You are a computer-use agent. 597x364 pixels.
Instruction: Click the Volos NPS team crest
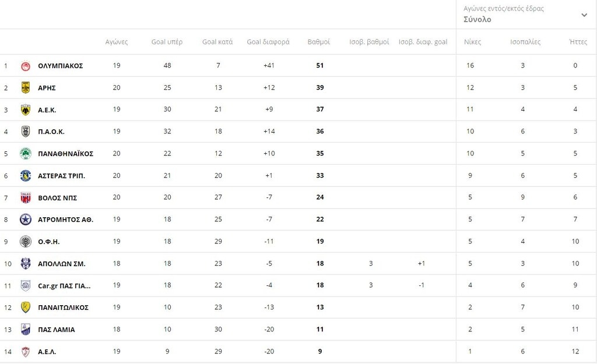click(25, 198)
